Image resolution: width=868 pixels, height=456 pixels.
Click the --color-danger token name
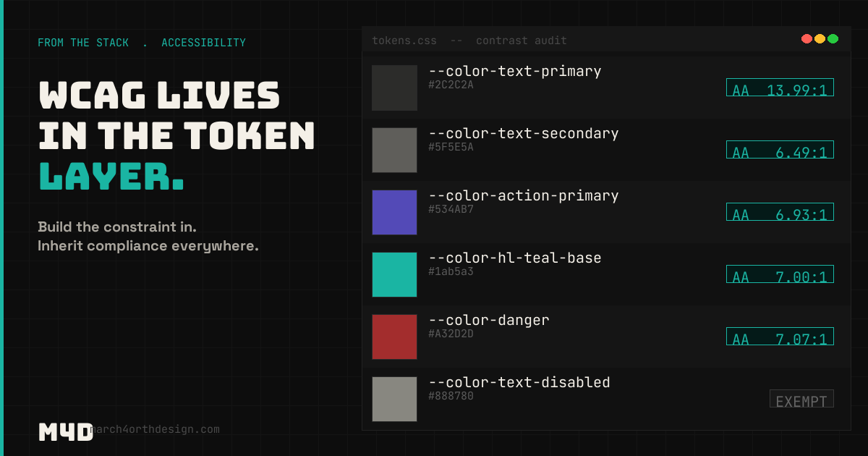pos(489,321)
